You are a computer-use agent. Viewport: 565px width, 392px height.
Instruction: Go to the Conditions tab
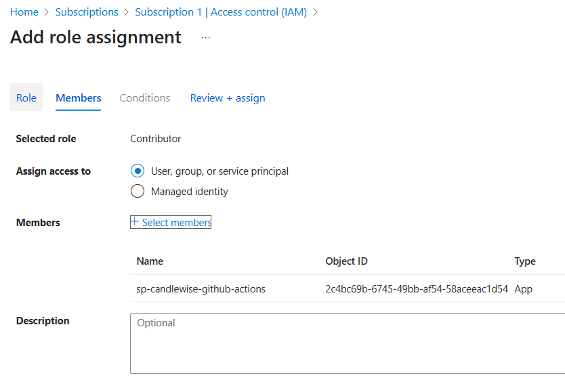[x=145, y=97]
